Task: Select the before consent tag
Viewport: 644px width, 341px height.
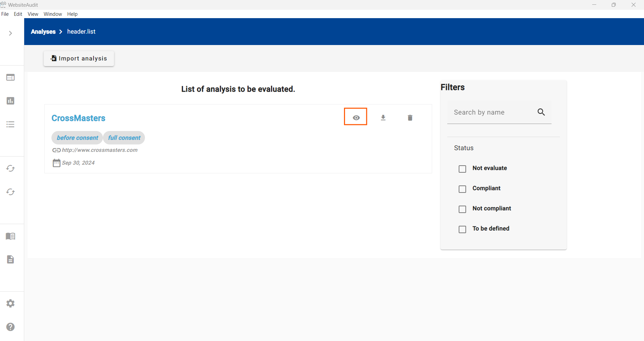Action: 77,138
